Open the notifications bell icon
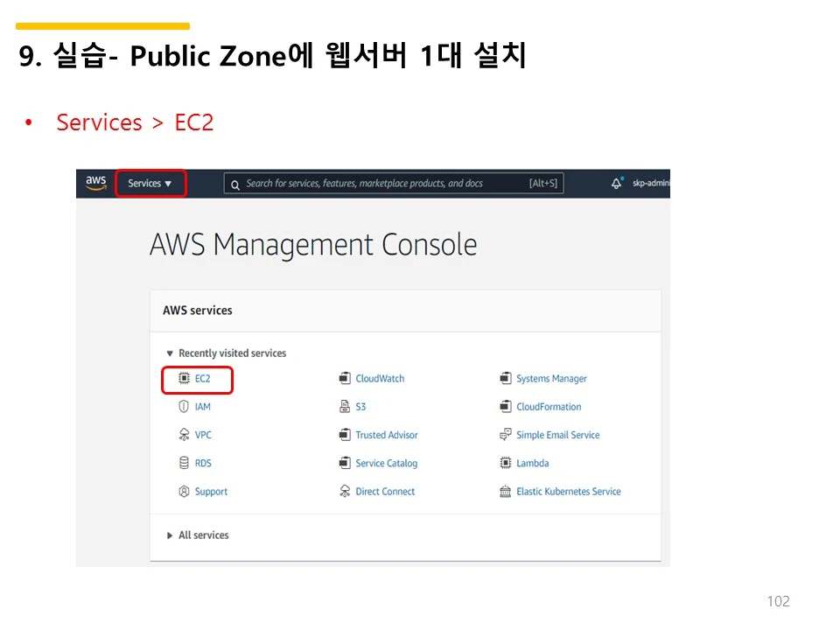 617,183
